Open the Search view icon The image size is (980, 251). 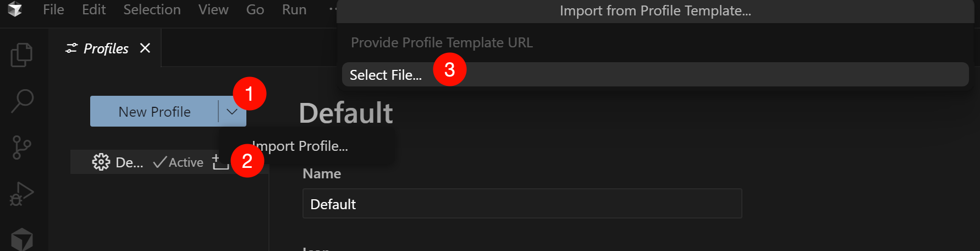(22, 101)
